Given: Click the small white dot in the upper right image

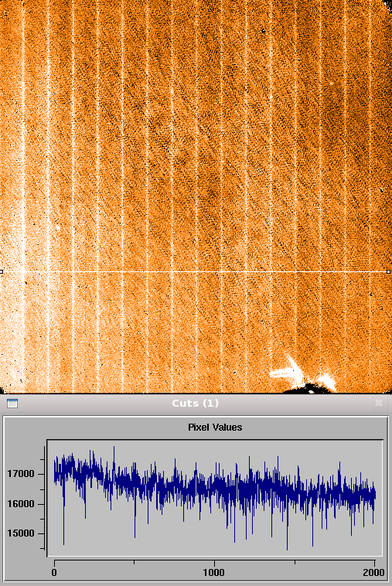Looking at the screenshot, I should coord(331,83).
